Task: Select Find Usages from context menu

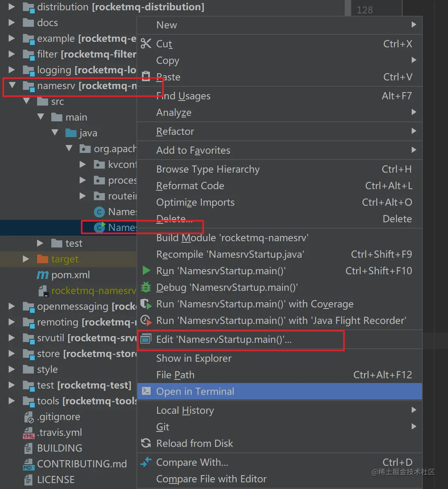Action: tap(280, 96)
